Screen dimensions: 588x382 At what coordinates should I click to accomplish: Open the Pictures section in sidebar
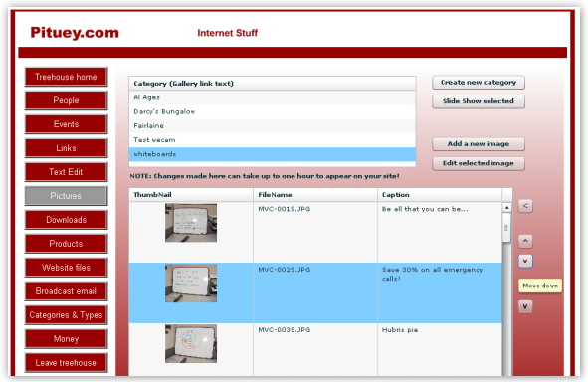click(x=66, y=196)
